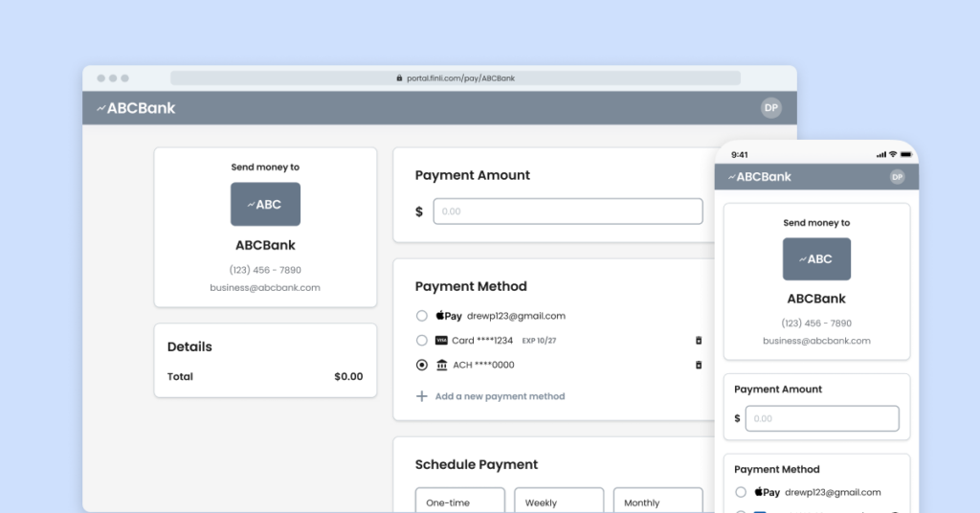
Task: Click the Schedule Payment heading
Action: point(477,464)
